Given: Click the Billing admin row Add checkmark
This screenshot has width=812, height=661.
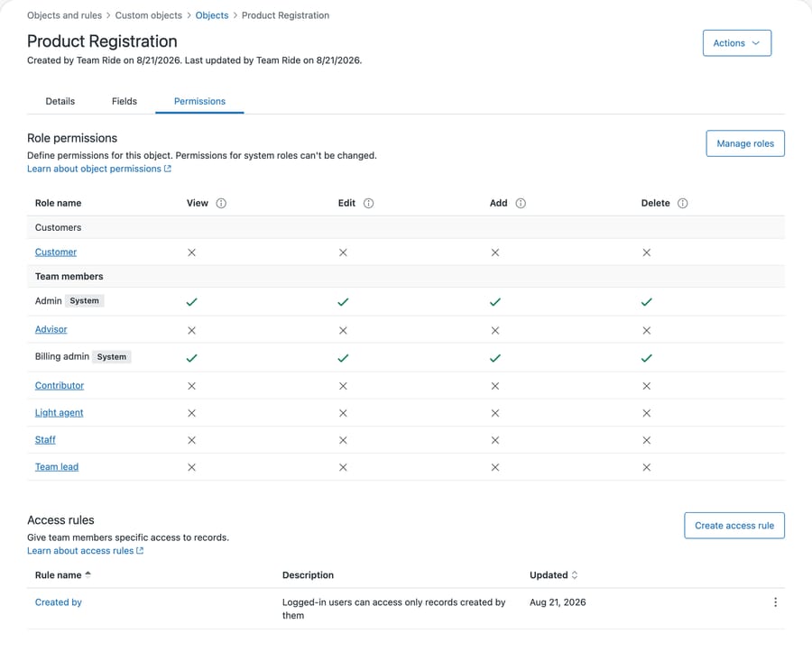Looking at the screenshot, I should click(495, 358).
